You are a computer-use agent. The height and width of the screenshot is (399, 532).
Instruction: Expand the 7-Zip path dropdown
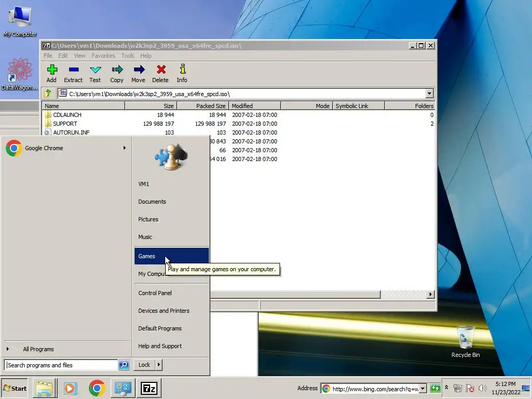pyautogui.click(x=429, y=94)
